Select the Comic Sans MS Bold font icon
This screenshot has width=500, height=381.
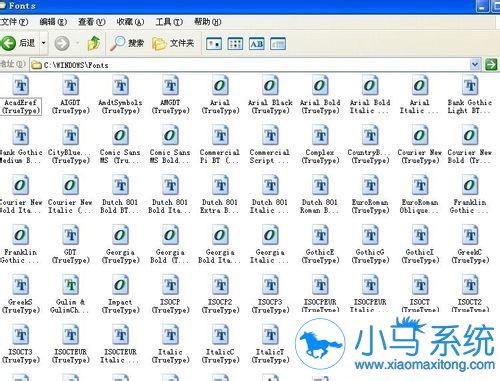point(171,135)
